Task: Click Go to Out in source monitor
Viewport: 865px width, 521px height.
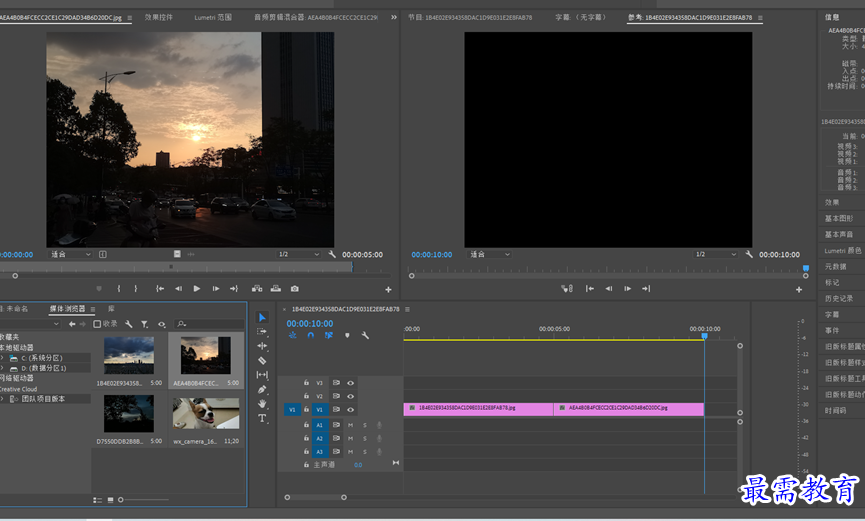Action: click(x=234, y=289)
